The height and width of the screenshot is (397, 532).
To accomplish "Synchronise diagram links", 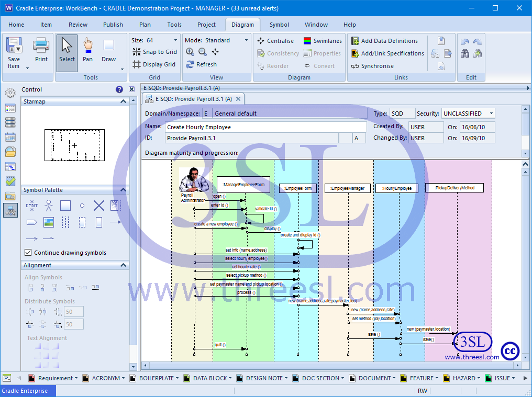I will point(372,66).
